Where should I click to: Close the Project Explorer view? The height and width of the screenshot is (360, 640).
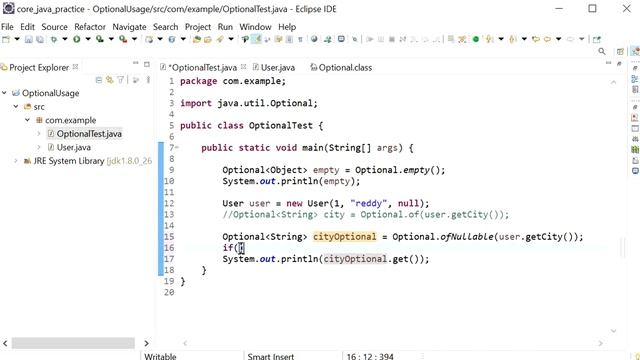pyautogui.click(x=75, y=67)
